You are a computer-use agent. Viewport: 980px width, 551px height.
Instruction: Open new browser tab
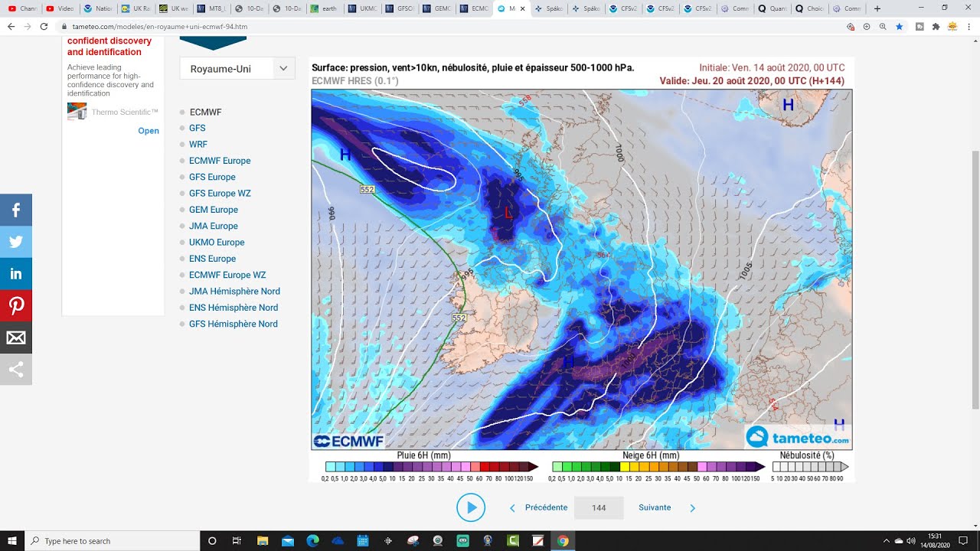click(877, 8)
